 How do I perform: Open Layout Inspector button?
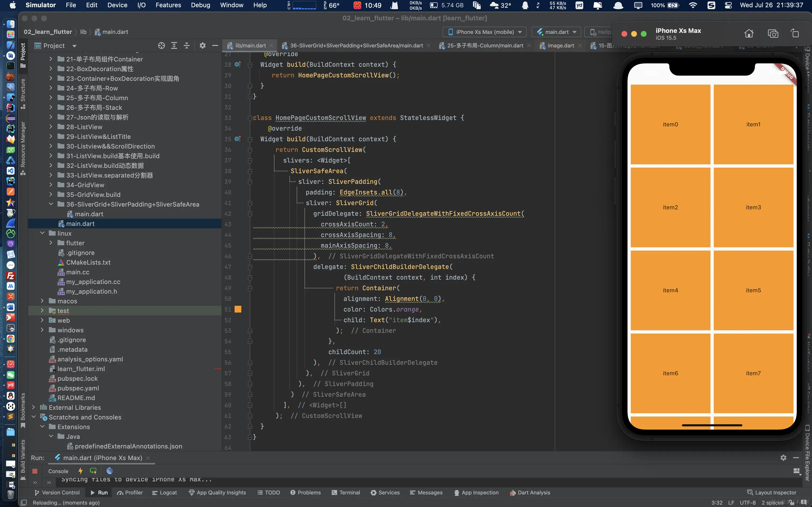click(772, 492)
